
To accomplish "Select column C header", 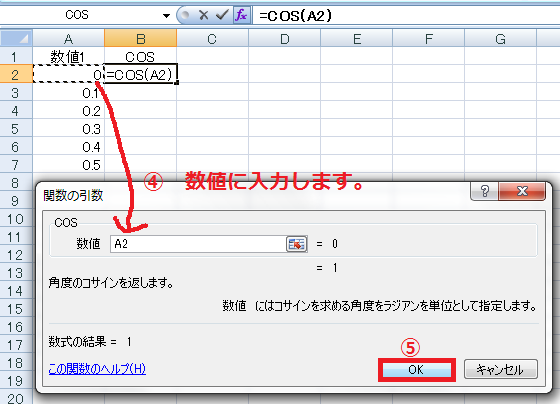I will [212, 38].
